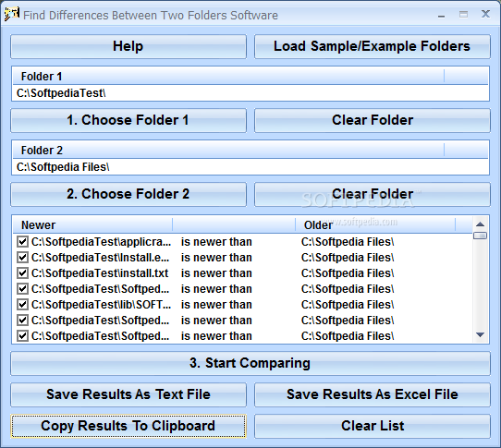Select the C:\SoftpediaTest\applicra... entry
The width and height of the screenshot is (501, 448).
tap(101, 242)
